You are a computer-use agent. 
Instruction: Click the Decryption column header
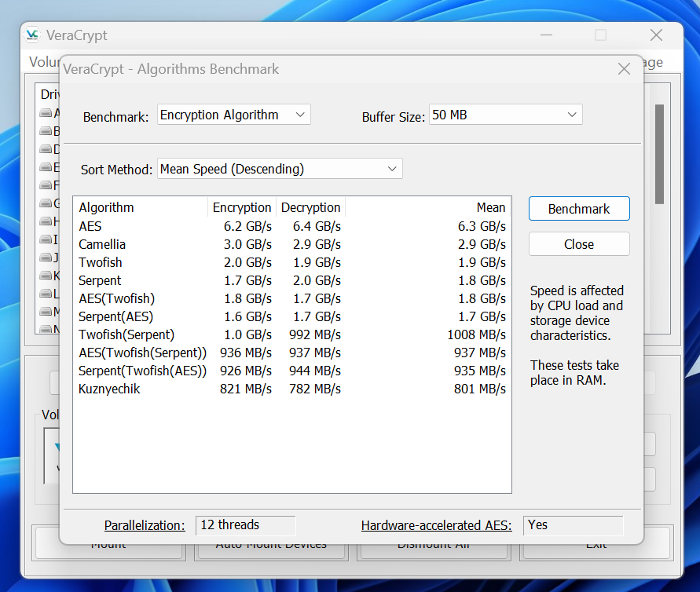point(310,207)
